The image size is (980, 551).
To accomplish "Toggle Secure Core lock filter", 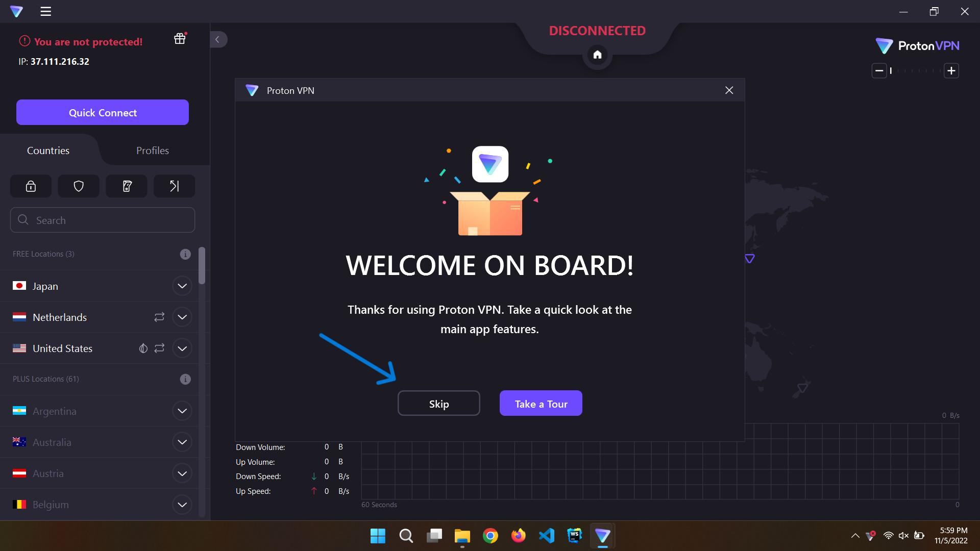I will click(31, 186).
